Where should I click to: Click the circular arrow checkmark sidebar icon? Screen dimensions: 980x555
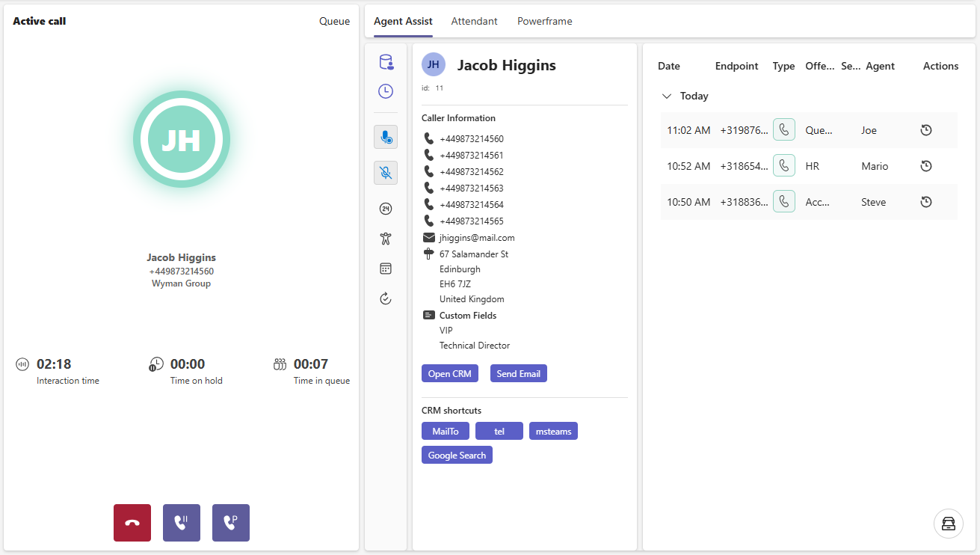(x=386, y=298)
